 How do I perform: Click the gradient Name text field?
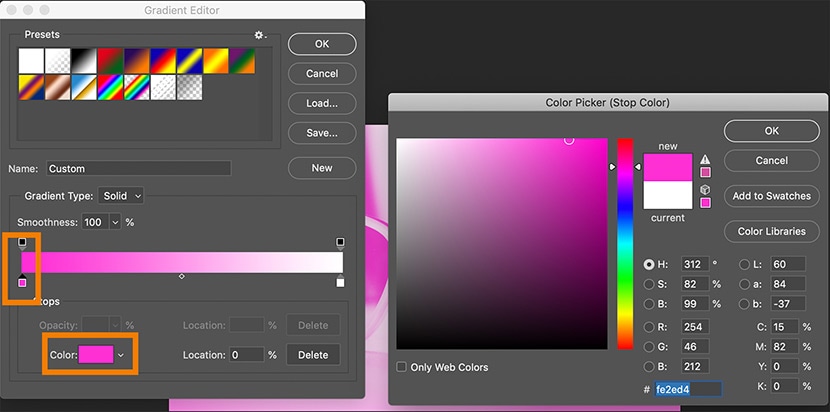[137, 169]
